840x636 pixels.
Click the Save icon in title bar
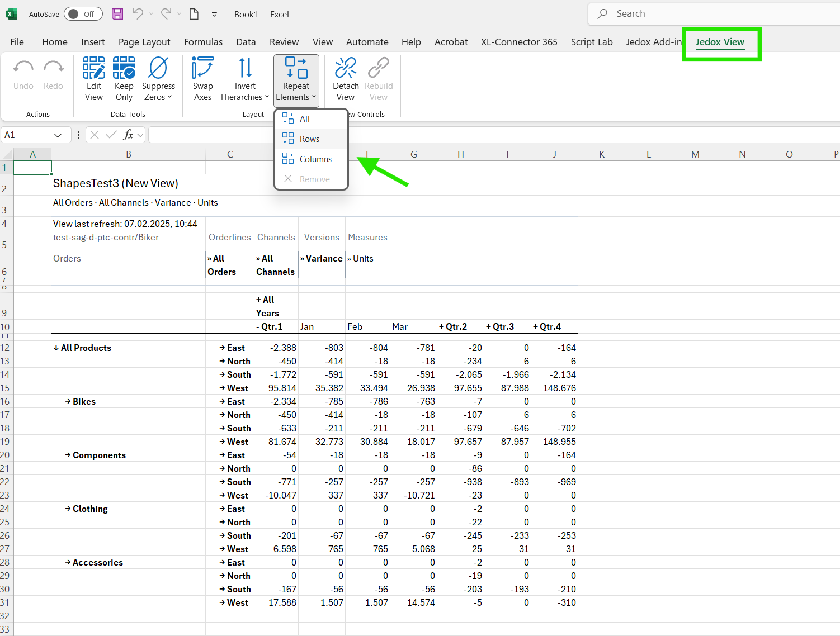[x=117, y=14]
